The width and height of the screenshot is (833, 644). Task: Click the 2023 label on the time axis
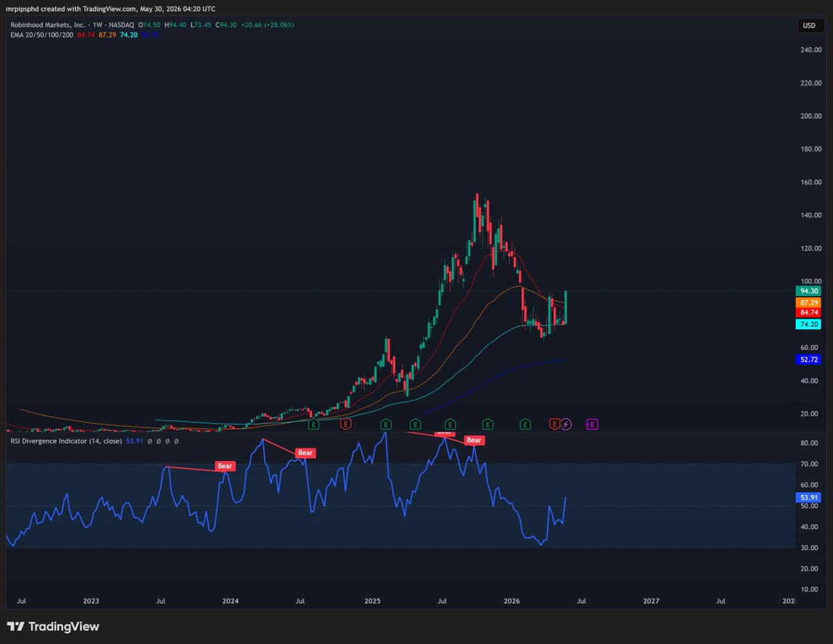tap(91, 600)
